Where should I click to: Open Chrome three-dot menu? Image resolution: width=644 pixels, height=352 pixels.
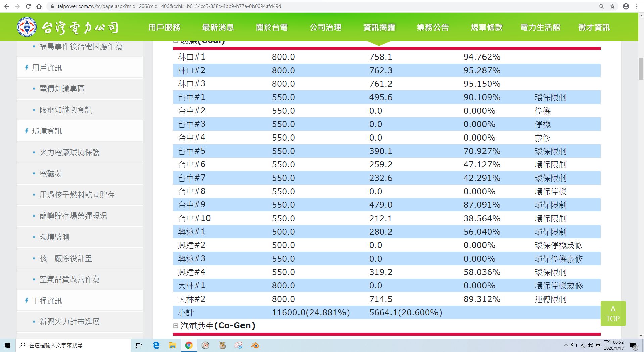637,6
